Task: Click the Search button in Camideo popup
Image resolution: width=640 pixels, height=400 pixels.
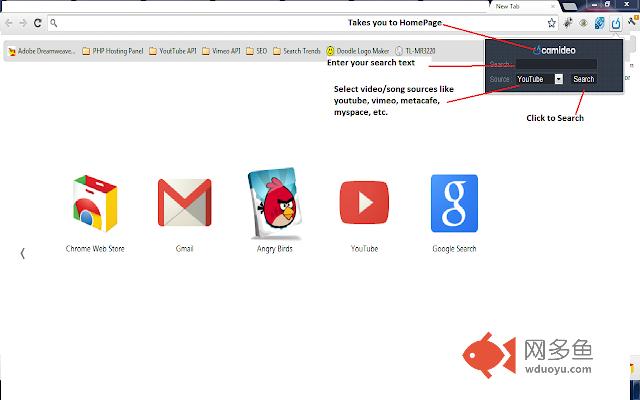Action: coord(583,79)
